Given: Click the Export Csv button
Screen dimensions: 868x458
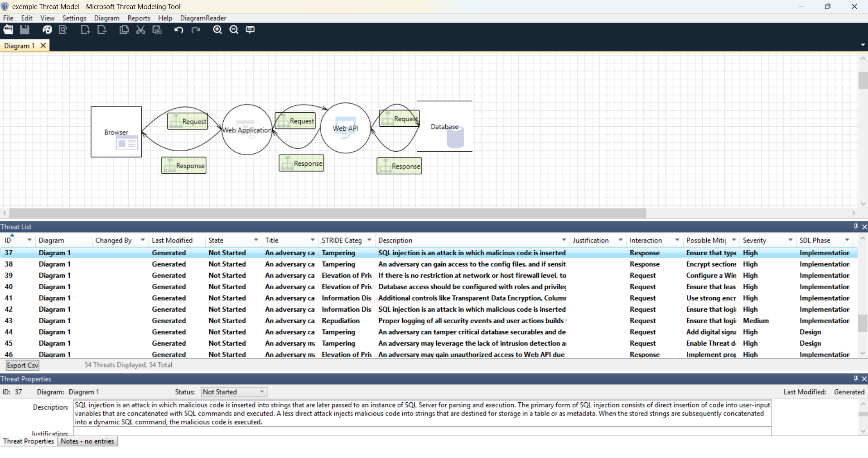Looking at the screenshot, I should (x=23, y=365).
